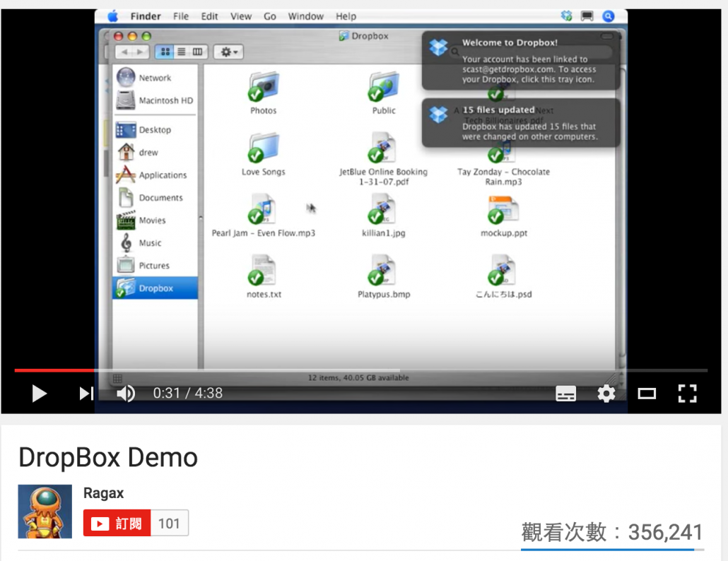
Task: Go back in the Finder window
Action: [124, 52]
